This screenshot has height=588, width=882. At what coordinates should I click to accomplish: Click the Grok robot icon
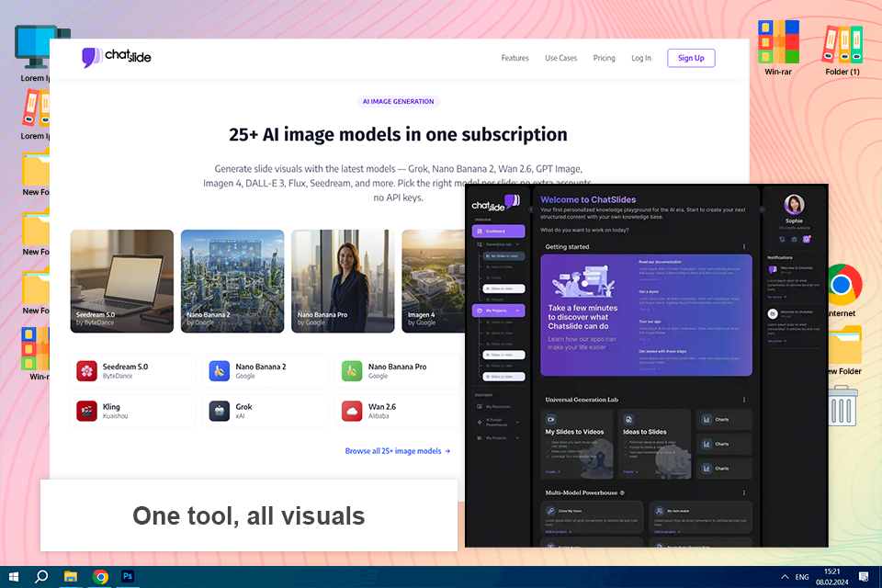(x=220, y=411)
